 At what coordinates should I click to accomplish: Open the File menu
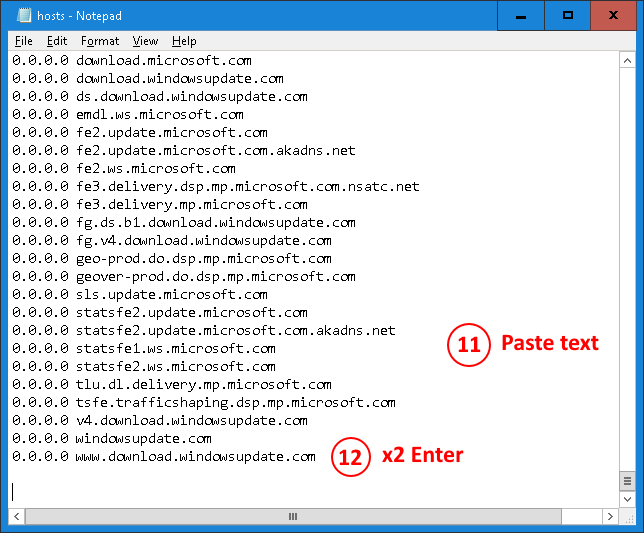[x=23, y=41]
